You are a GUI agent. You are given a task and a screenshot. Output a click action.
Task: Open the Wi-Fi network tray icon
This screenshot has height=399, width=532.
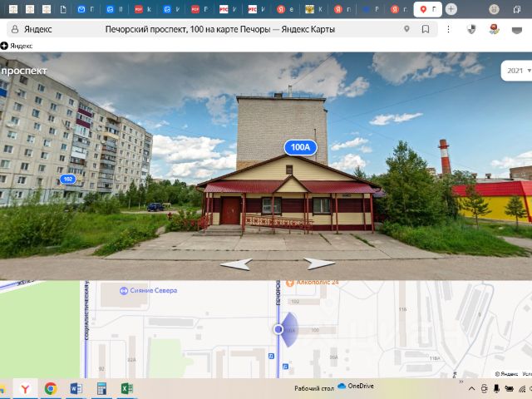click(522, 389)
